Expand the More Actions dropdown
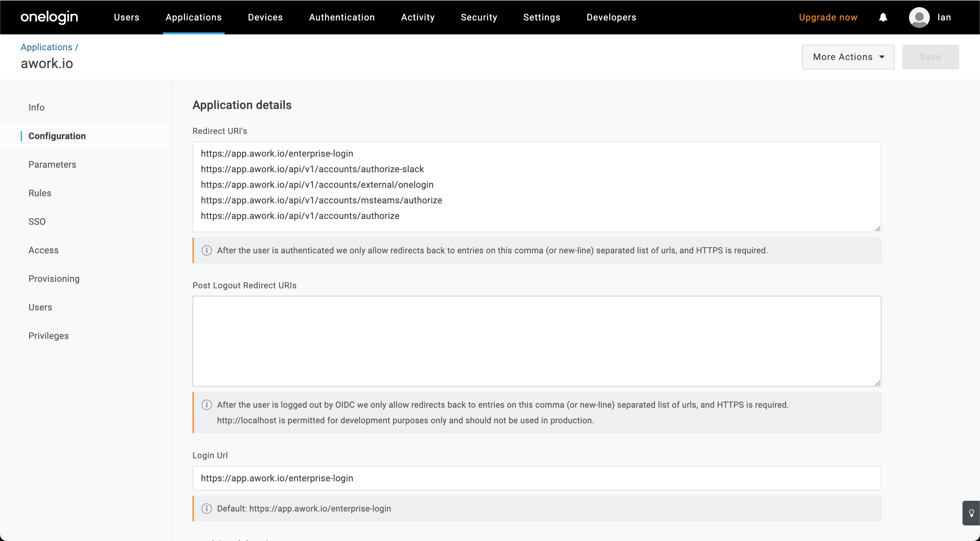Image resolution: width=980 pixels, height=541 pixels. pyautogui.click(x=848, y=57)
